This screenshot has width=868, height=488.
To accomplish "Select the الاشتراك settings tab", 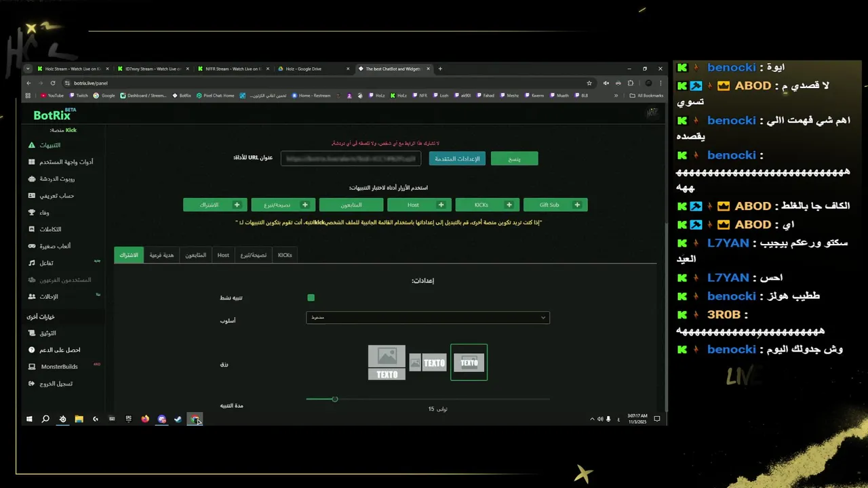I will (129, 255).
